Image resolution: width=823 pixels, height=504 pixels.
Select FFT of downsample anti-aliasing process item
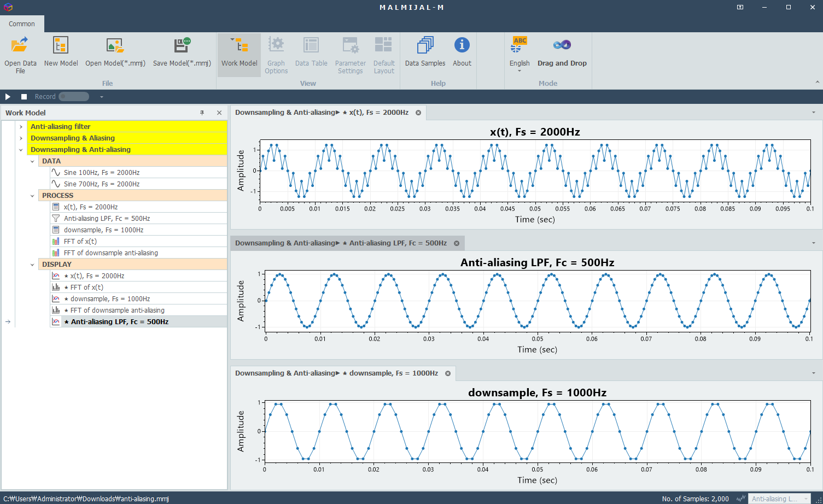(138, 253)
